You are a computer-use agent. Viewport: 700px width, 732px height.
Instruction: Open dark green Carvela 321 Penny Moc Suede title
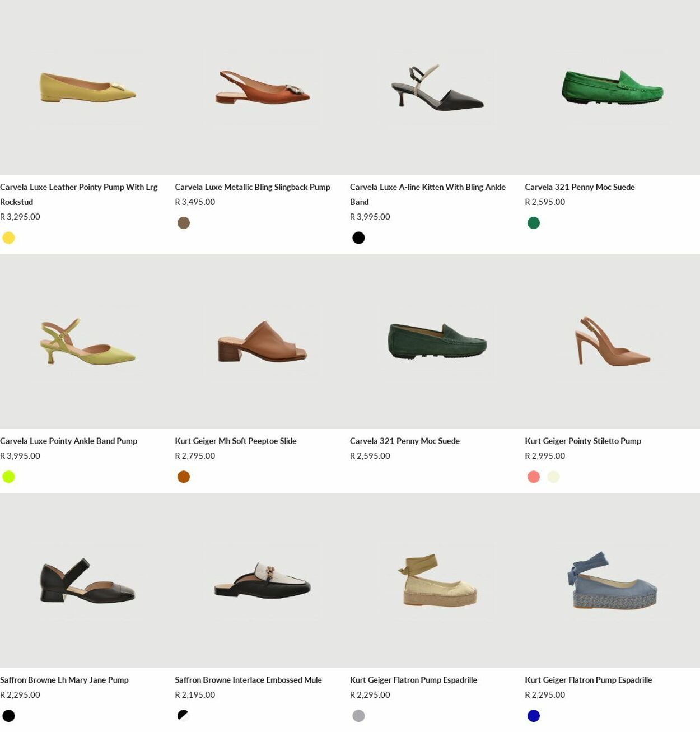(x=405, y=441)
